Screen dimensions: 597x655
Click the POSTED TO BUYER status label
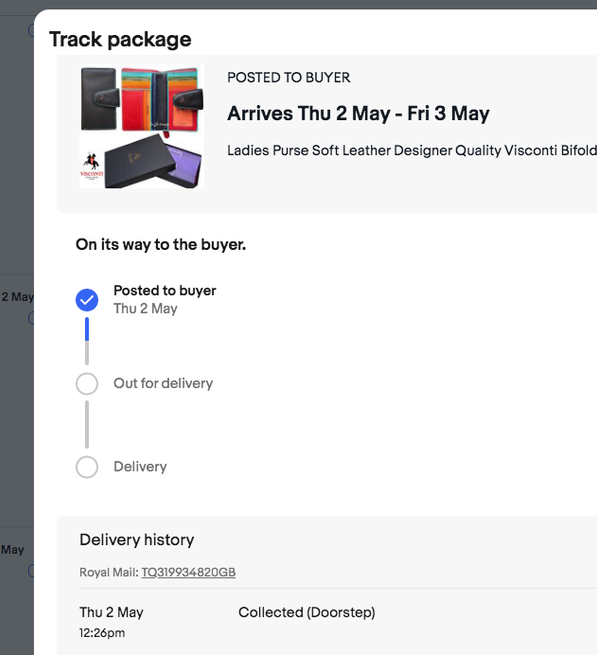[x=289, y=78]
